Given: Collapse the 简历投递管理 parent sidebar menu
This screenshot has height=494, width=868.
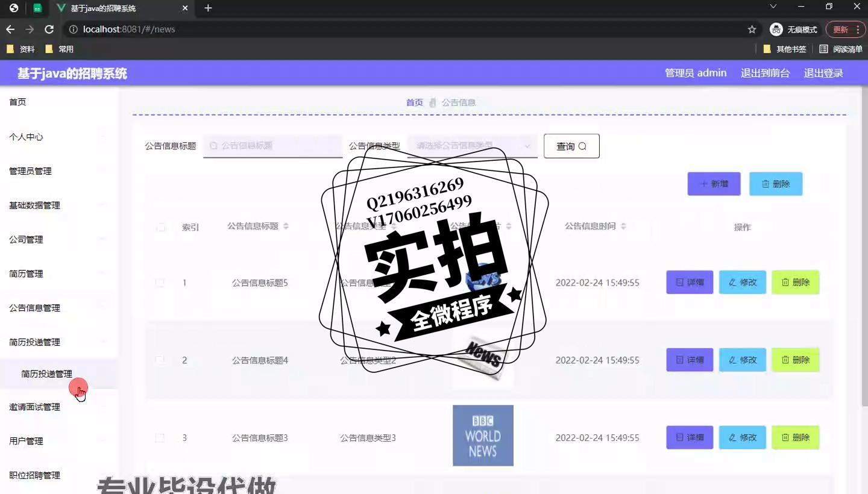Looking at the screenshot, I should coord(58,342).
